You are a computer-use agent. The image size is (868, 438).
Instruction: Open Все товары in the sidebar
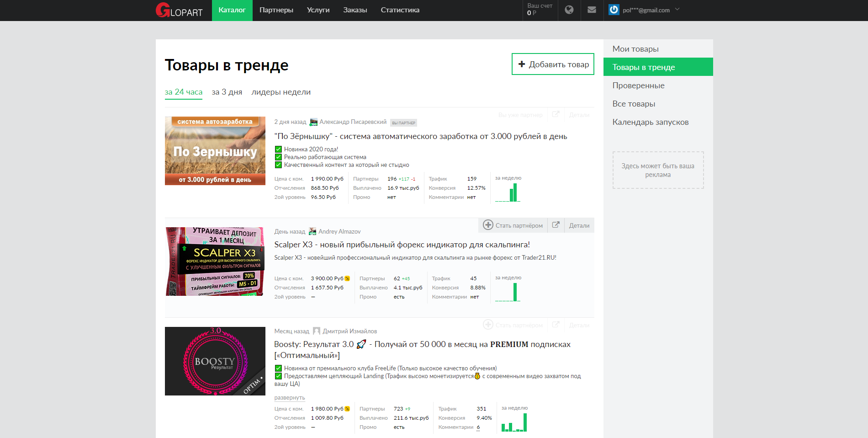pos(658,104)
